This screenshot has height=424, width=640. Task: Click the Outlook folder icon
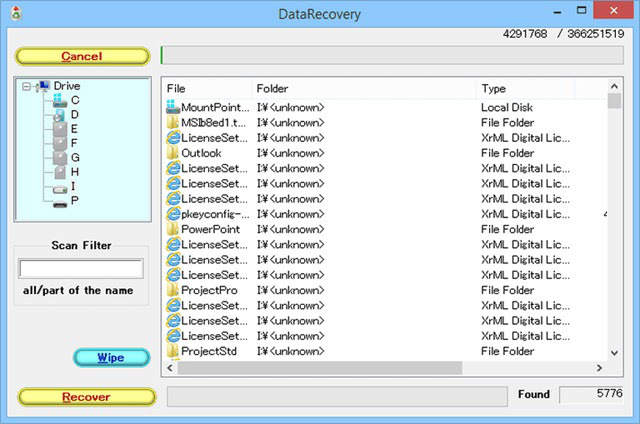(173, 153)
